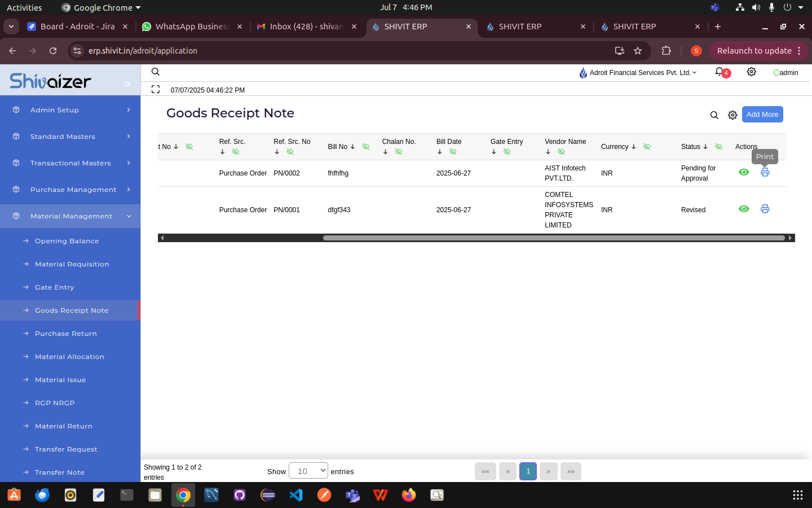Open the notifications bell icon

point(720,72)
